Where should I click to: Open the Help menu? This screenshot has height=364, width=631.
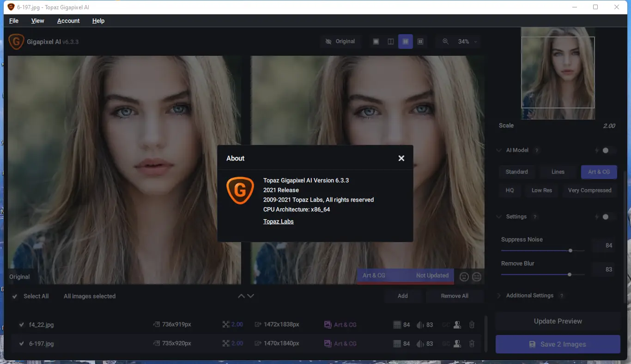point(98,21)
